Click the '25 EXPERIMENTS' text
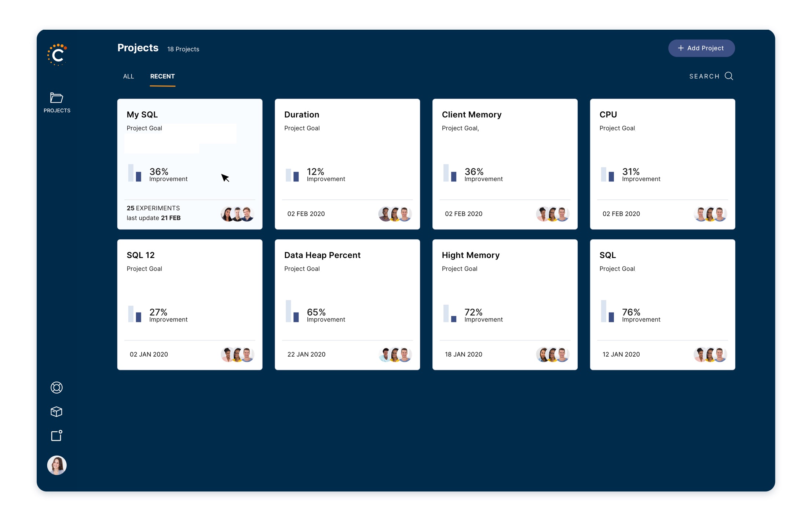 [153, 208]
